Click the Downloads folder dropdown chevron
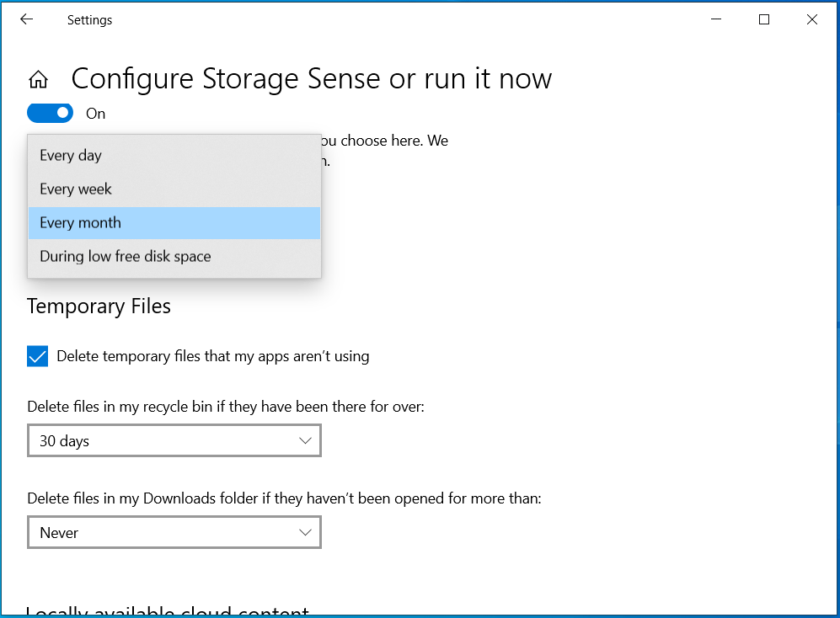This screenshot has height=618, width=840. 305,532
